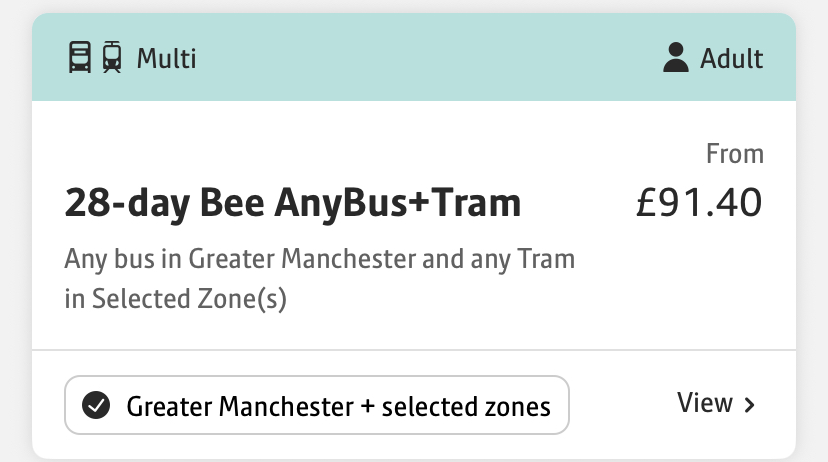This screenshot has height=462, width=828.
Task: Click the 'in Selected Zone(s)' text line
Action: click(x=175, y=299)
